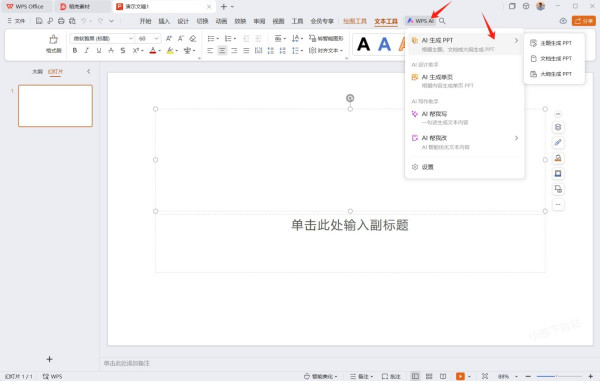
Task: Click the user avatar in title bar
Action: (x=540, y=6)
